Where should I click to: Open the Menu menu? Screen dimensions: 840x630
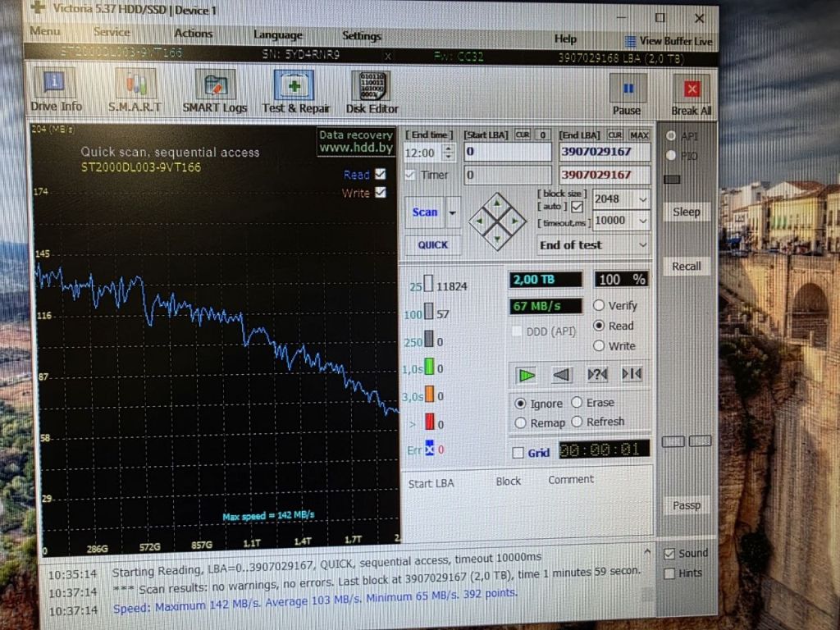[45, 31]
